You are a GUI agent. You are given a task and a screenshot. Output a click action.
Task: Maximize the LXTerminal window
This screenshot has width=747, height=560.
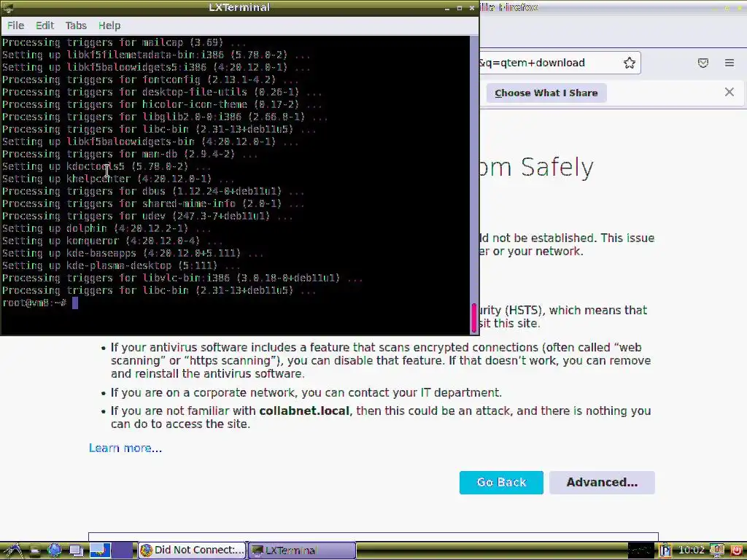click(x=460, y=8)
